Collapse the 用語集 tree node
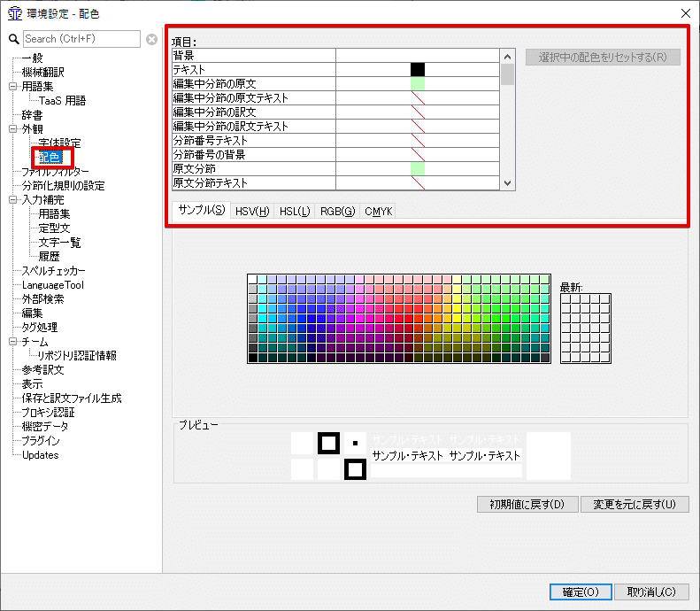 click(x=13, y=86)
